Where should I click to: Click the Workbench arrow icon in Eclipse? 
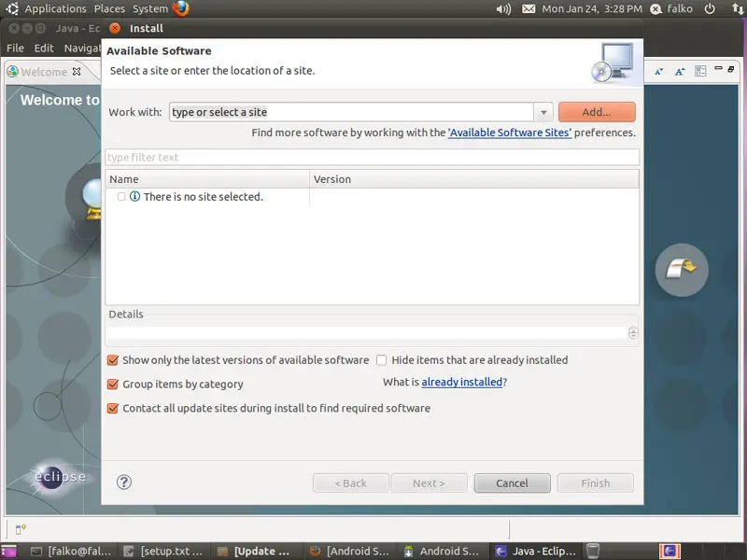pyautogui.click(x=682, y=270)
